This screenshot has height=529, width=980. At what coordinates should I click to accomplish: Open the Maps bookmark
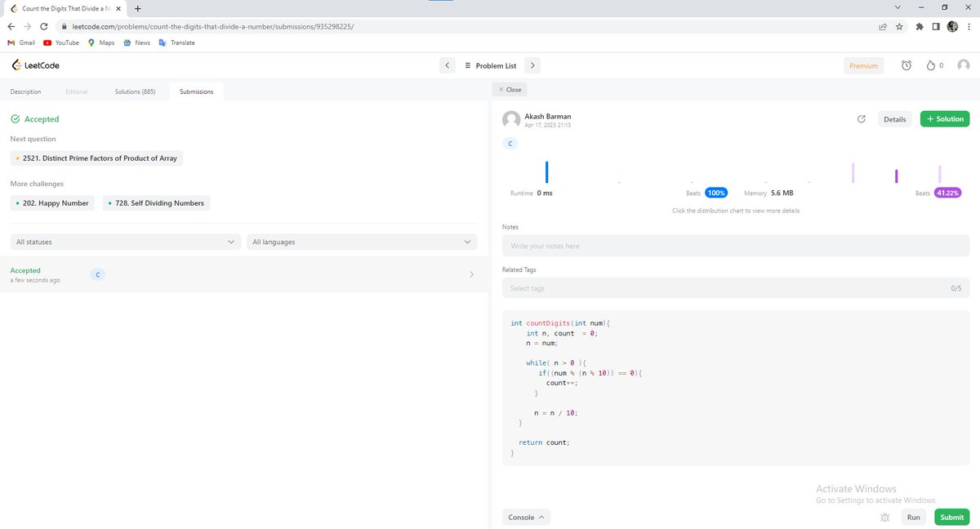click(101, 42)
